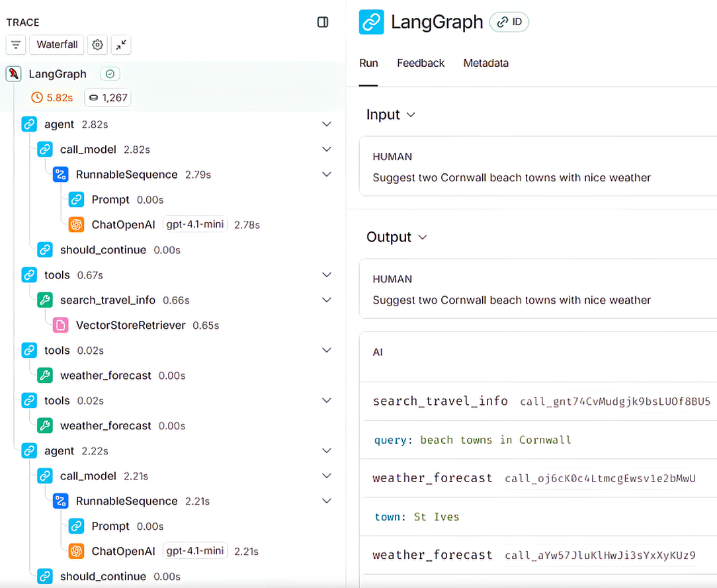Switch to the Run tab

(368, 63)
